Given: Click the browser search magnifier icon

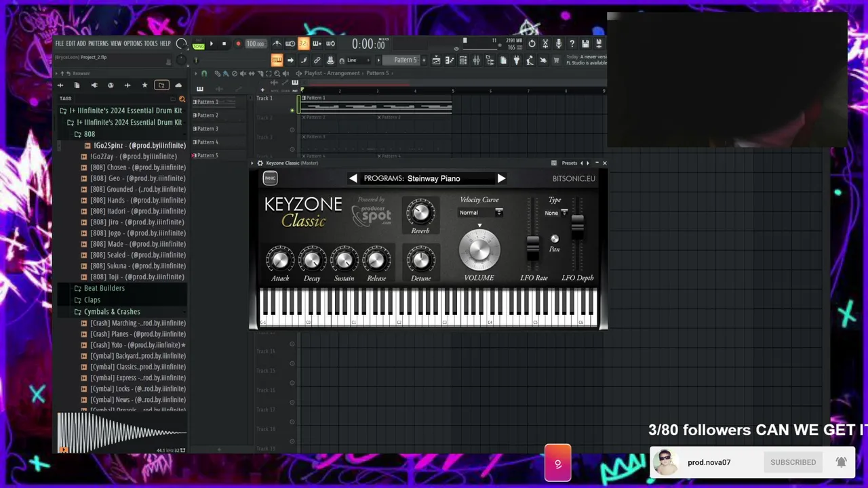Looking at the screenshot, I should 182,99.
